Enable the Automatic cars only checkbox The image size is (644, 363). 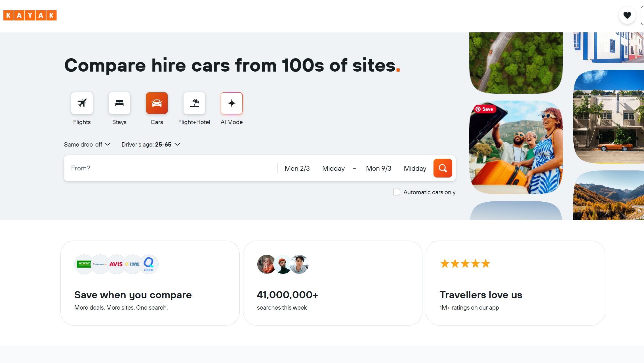[396, 192]
